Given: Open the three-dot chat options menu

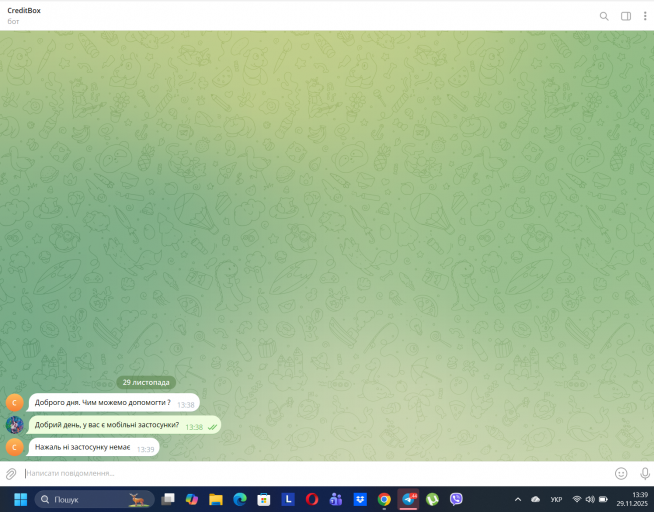Looking at the screenshot, I should click(645, 16).
